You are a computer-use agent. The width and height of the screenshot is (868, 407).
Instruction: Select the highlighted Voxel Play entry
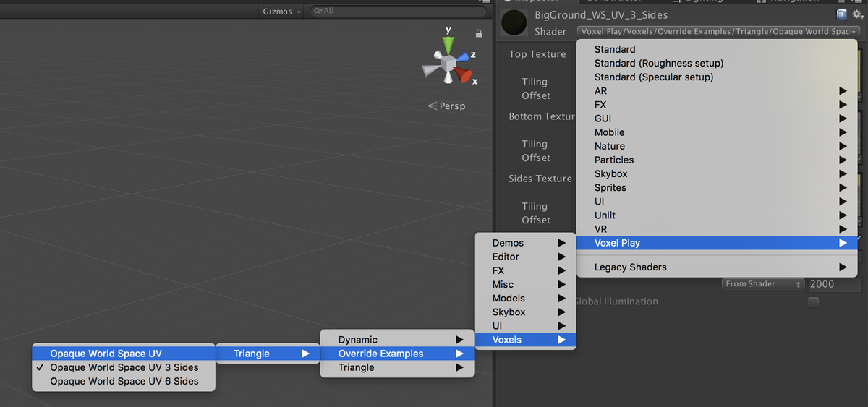[x=717, y=243]
